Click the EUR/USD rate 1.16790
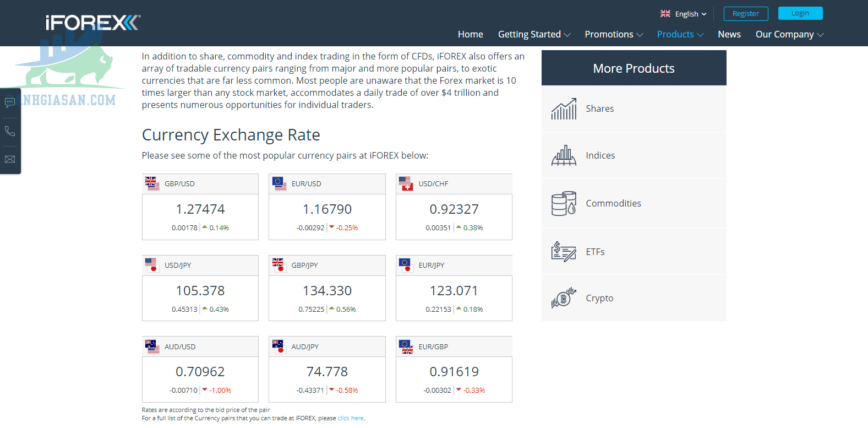 (327, 209)
